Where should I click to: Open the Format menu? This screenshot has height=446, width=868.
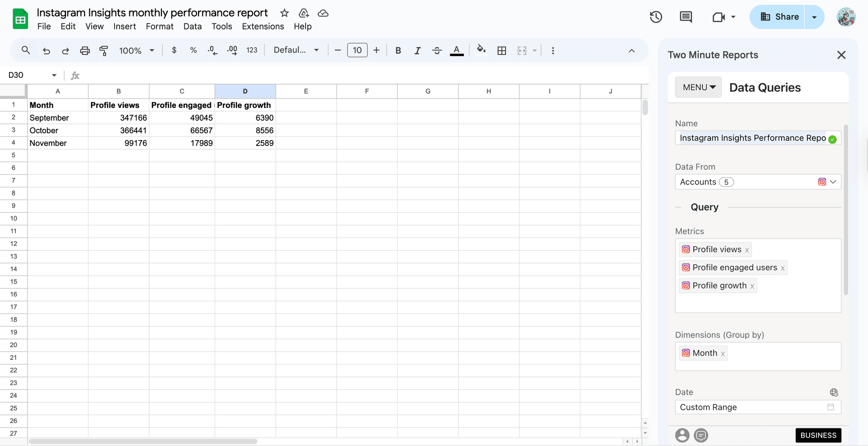[160, 26]
